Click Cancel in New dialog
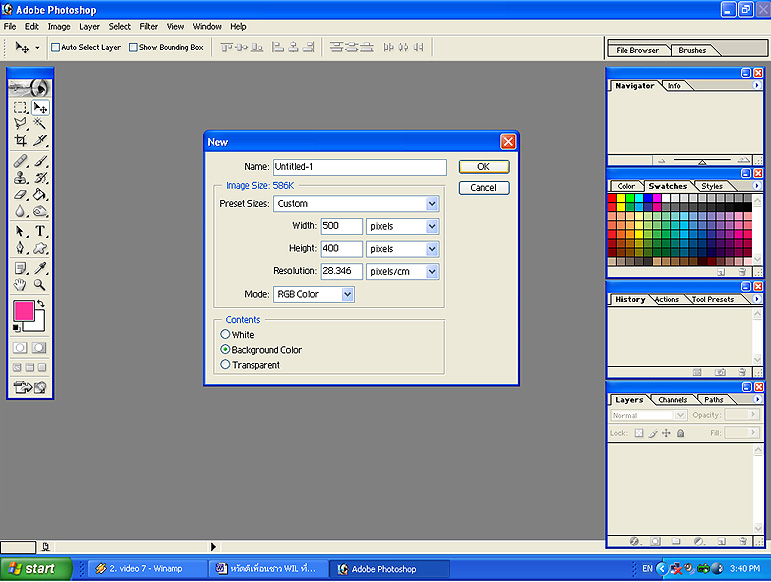Viewport: 771px width, 582px height. tap(484, 188)
